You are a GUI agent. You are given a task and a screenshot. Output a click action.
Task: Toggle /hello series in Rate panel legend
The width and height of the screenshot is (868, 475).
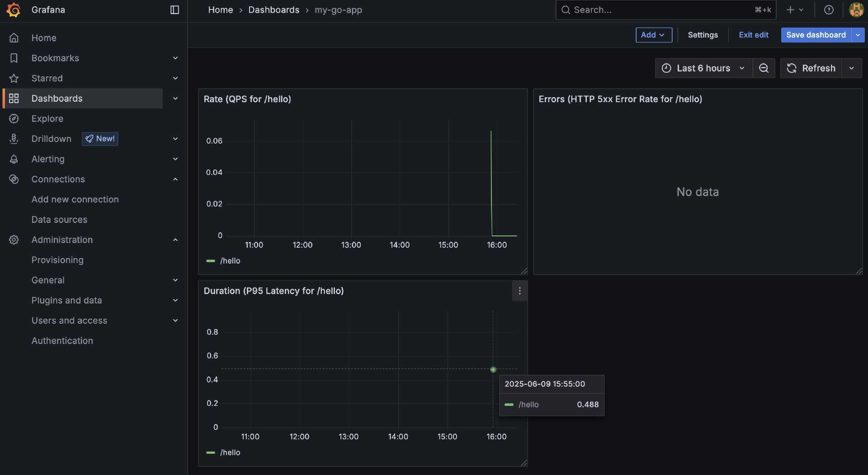pos(230,261)
